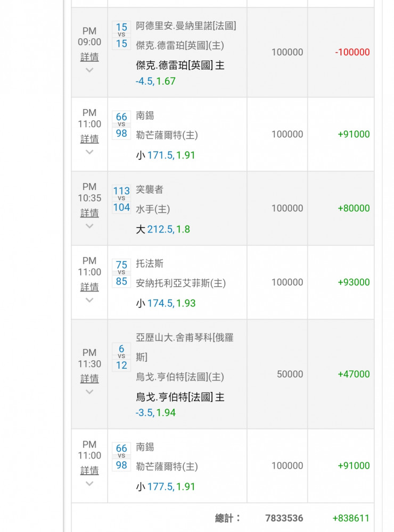This screenshot has height=532, width=394.
Task: Expand chevron under 托法斯 PM 11:00 row
Action: tap(89, 300)
